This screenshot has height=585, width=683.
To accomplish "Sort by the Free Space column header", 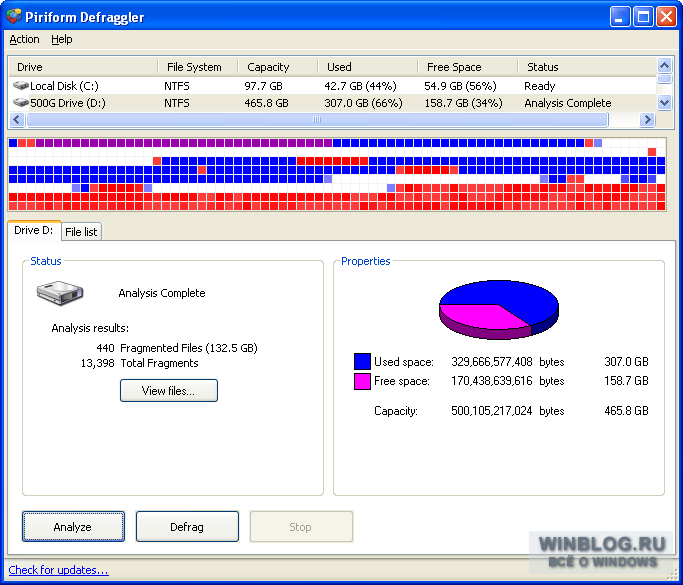I will coord(467,67).
